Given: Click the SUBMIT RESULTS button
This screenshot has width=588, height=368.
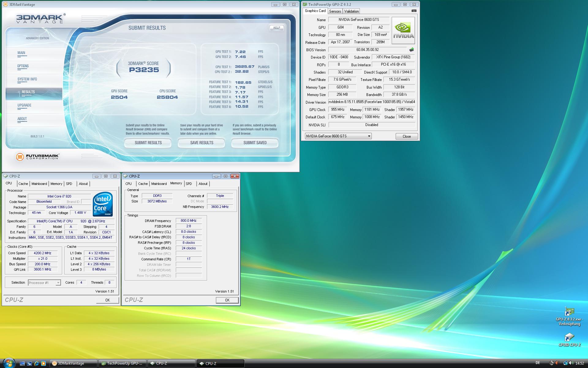Looking at the screenshot, I should coord(148,143).
